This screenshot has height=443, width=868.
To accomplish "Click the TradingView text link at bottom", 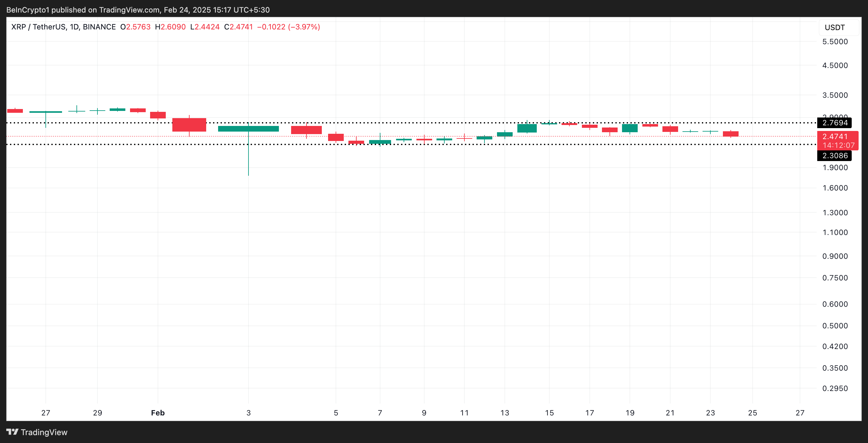I will [44, 432].
